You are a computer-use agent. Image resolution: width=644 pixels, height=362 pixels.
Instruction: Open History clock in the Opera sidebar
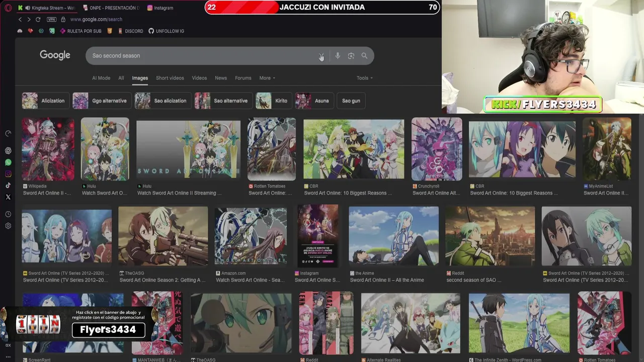tap(8, 214)
